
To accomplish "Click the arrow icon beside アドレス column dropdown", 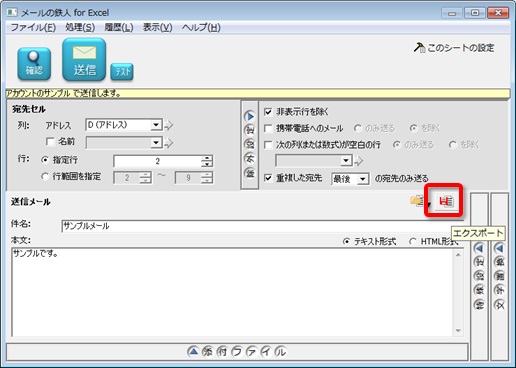I will pos(169,125).
